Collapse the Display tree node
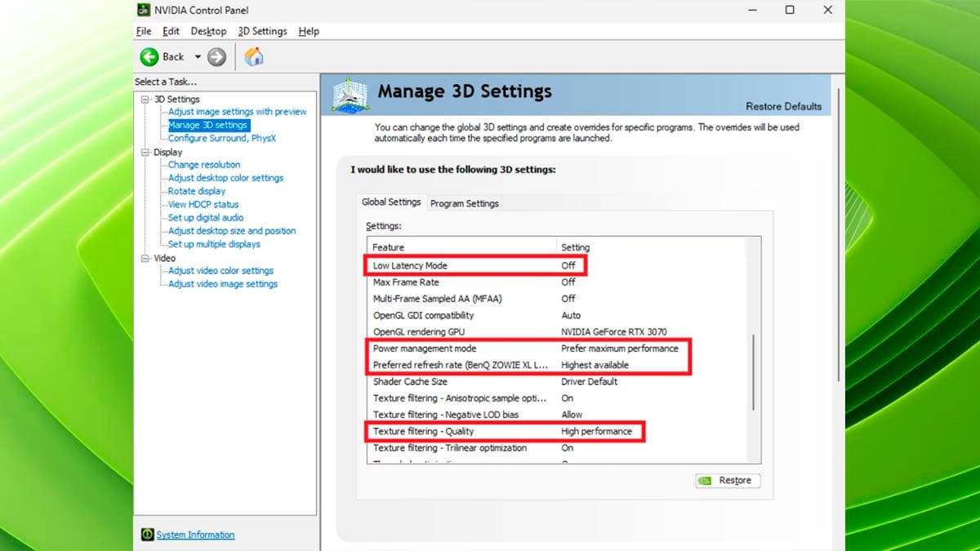The image size is (980, 551). tap(145, 153)
